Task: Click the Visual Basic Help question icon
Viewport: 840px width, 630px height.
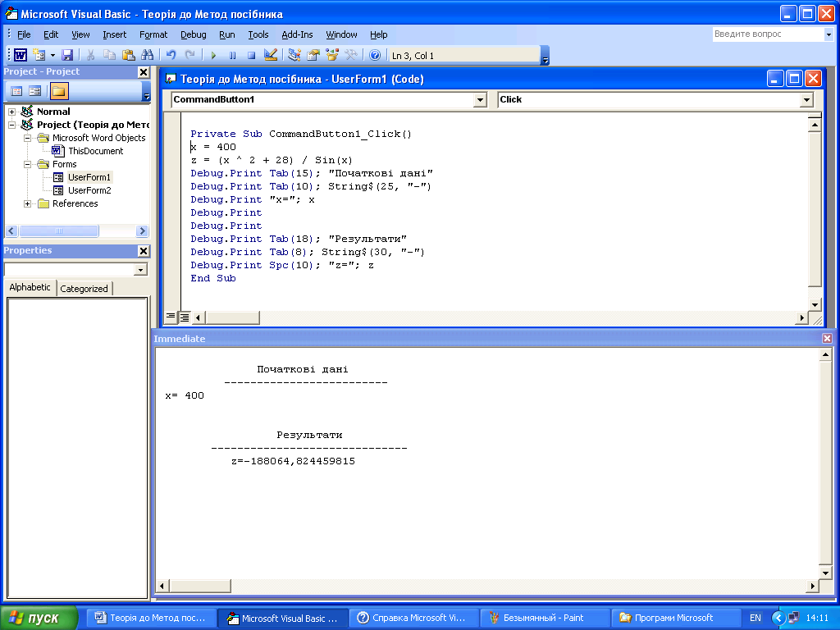Action: click(375, 55)
